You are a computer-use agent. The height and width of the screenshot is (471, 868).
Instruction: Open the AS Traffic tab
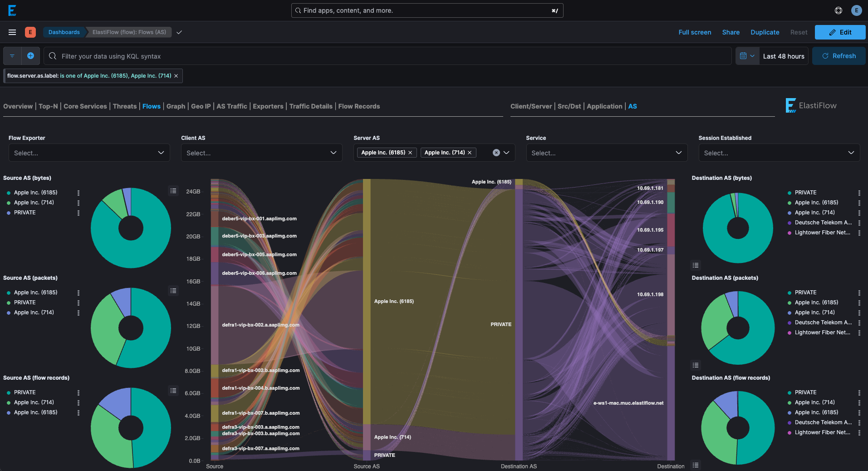click(232, 106)
